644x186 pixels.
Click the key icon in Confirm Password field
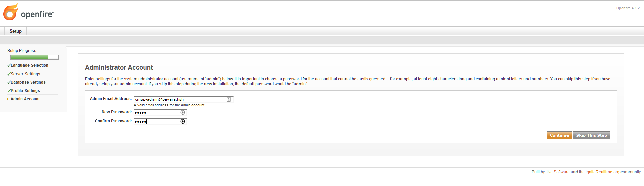pos(183,122)
